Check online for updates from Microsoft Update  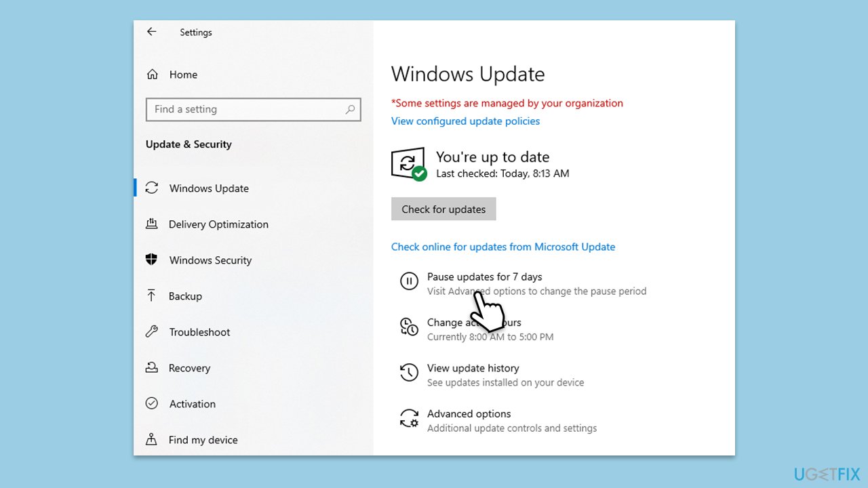pos(502,247)
